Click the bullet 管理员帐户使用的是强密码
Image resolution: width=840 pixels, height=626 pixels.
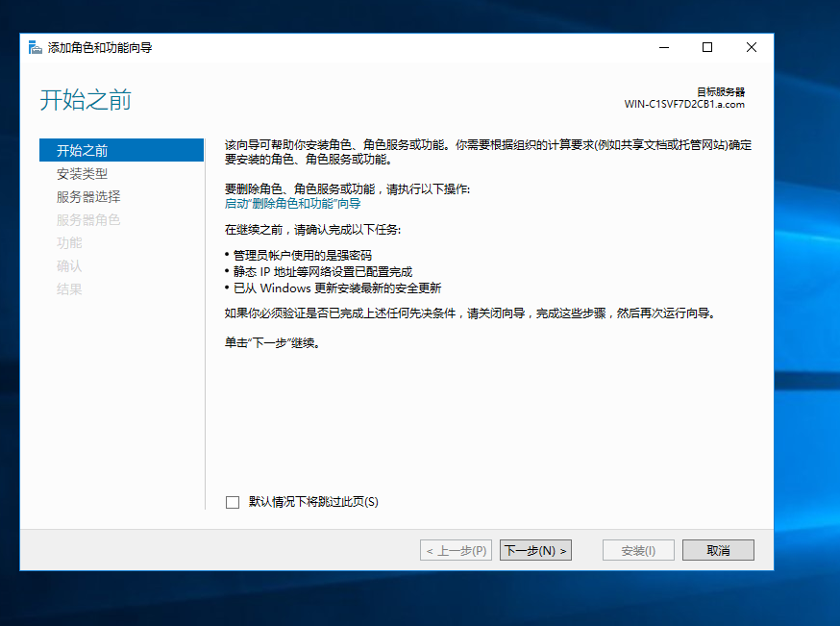click(302, 255)
